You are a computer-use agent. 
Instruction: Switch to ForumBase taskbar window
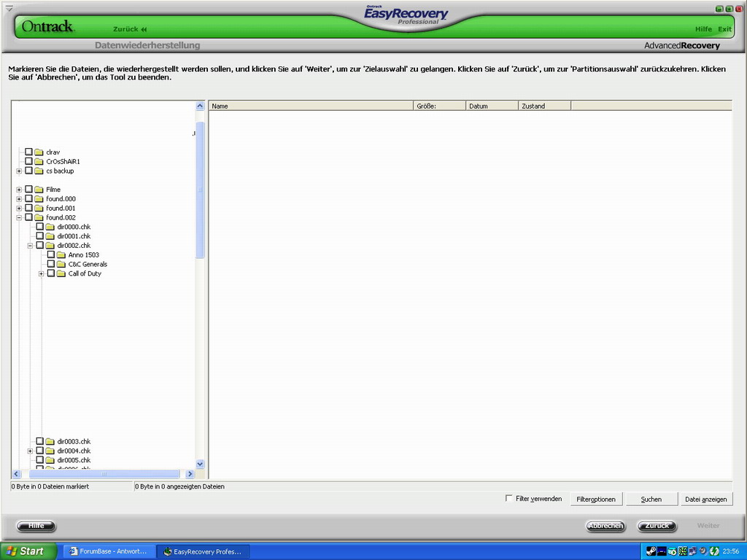pyautogui.click(x=108, y=551)
